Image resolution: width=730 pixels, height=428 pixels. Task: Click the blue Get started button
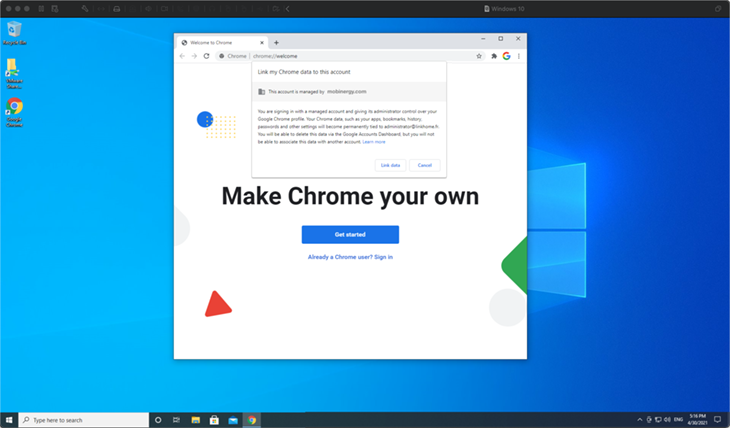tap(350, 234)
